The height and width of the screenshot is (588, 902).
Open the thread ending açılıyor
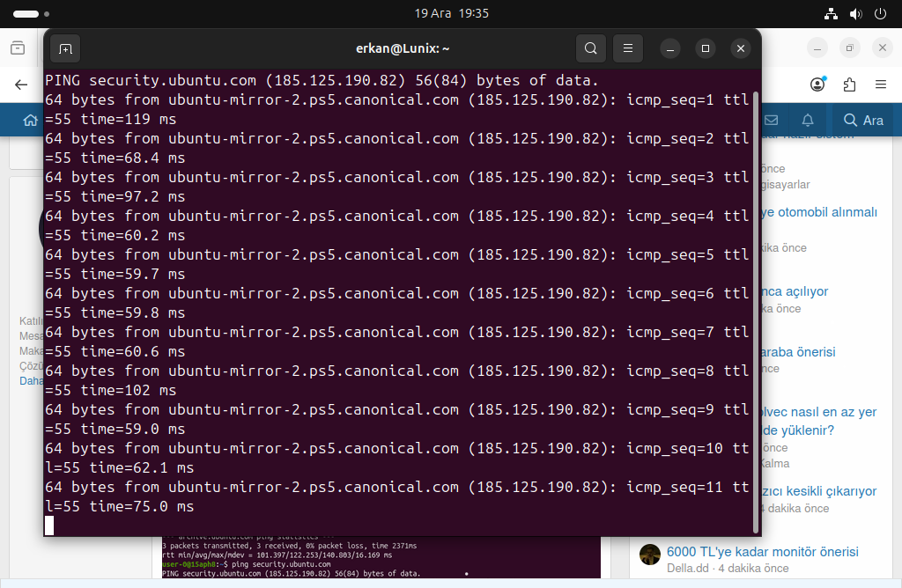[x=795, y=291]
